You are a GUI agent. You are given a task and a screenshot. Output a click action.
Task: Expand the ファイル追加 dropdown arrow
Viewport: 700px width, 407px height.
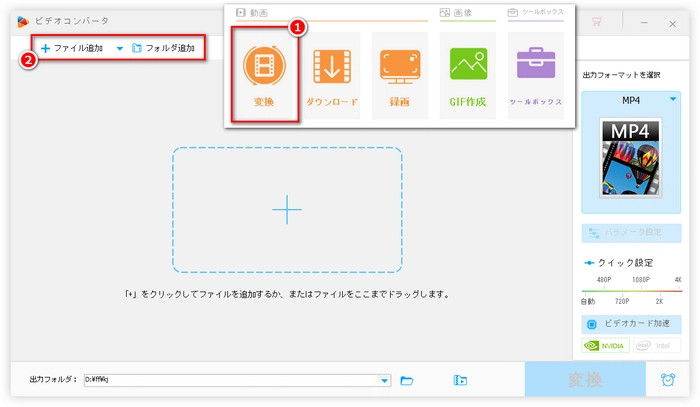(x=119, y=48)
